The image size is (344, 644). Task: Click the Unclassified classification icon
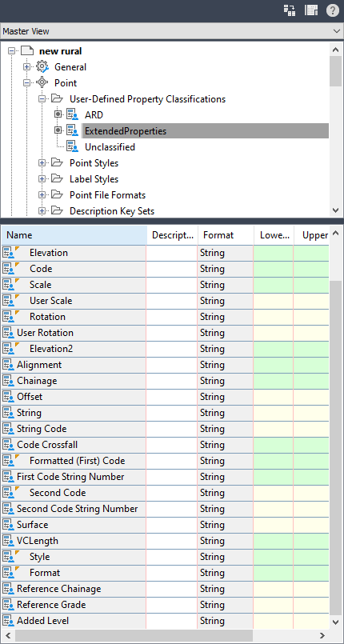pyautogui.click(x=73, y=147)
